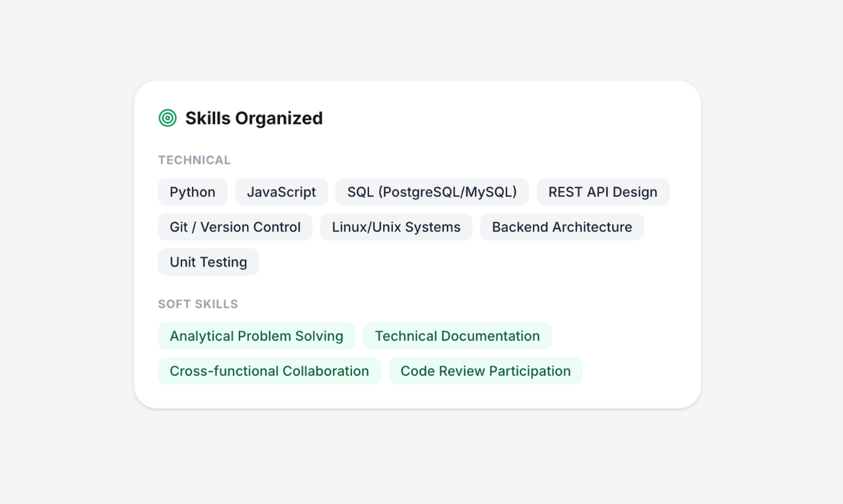The height and width of the screenshot is (504, 843).
Task: Pick the Backend Architecture tag
Action: pyautogui.click(x=562, y=227)
